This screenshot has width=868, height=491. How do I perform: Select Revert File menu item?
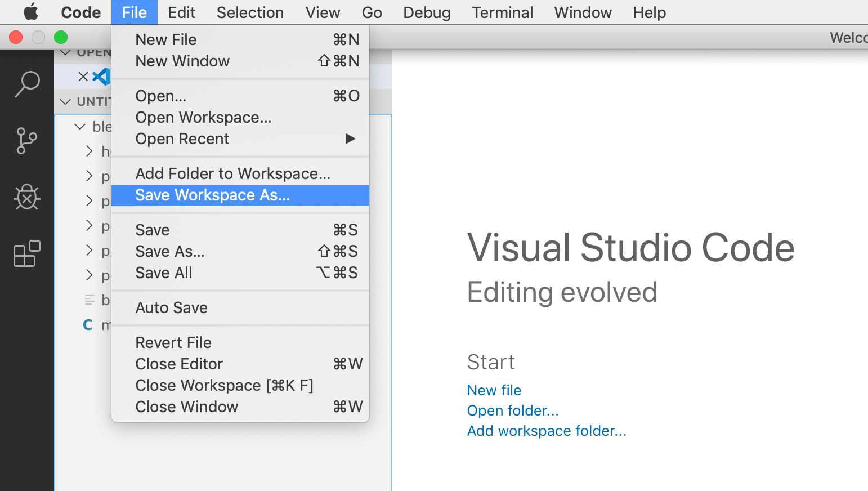pos(240,342)
